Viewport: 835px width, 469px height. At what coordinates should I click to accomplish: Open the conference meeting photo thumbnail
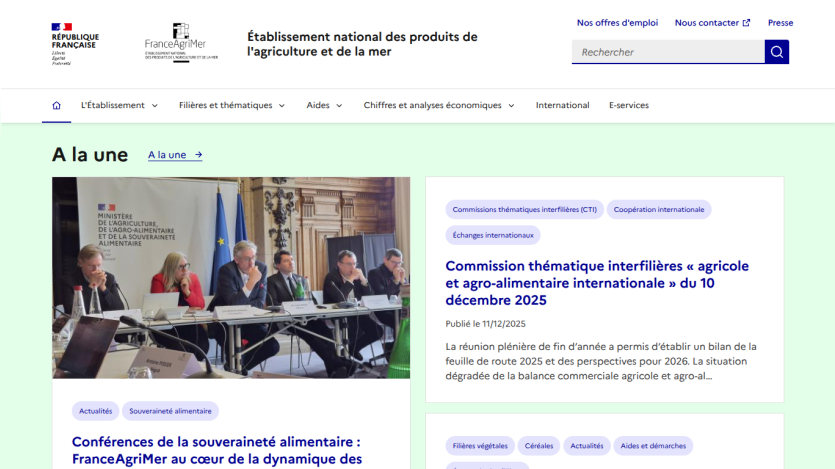click(231, 277)
